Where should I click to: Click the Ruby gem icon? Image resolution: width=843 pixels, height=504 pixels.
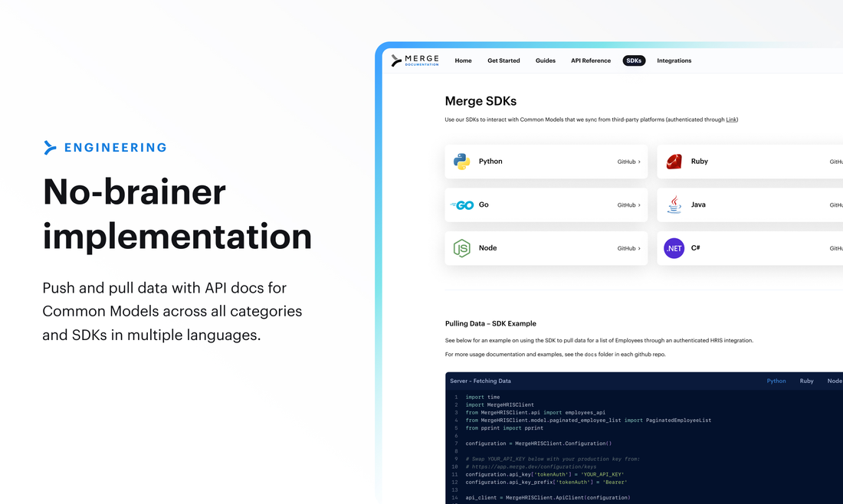coord(674,161)
